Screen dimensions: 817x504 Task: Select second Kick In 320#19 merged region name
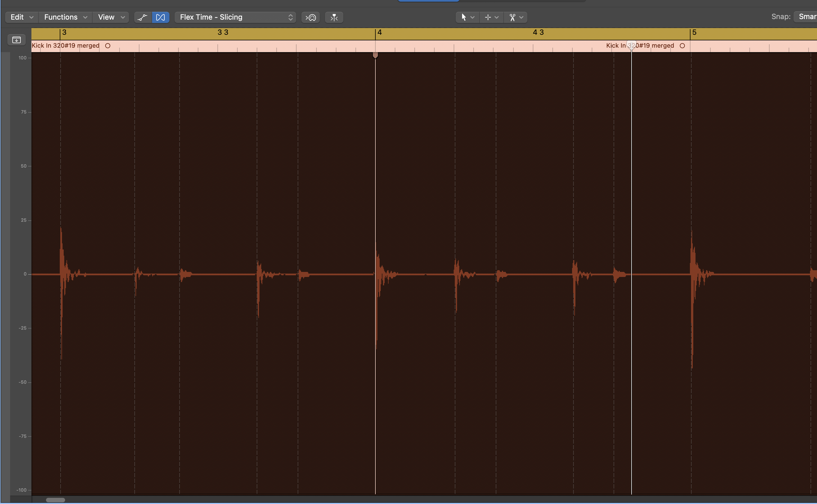point(640,46)
